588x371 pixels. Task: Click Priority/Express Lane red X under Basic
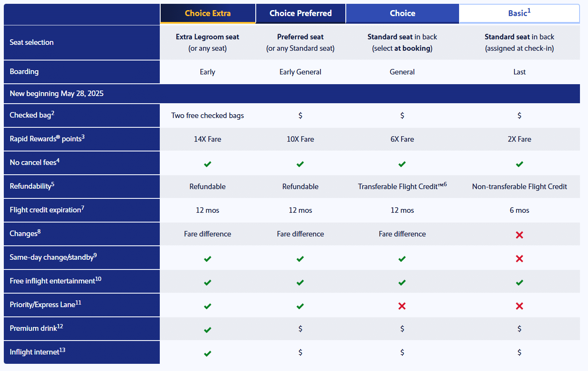click(x=520, y=306)
